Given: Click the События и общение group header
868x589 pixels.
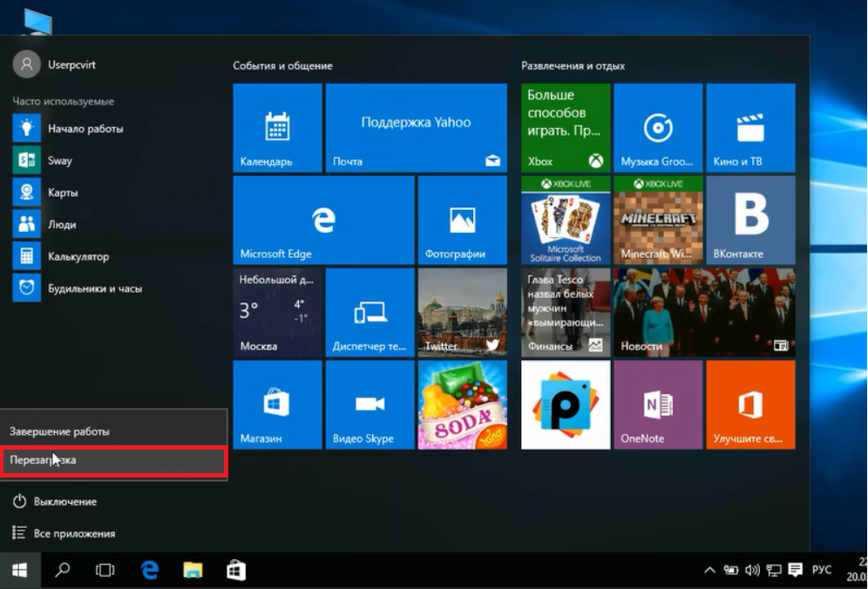Looking at the screenshot, I should pyautogui.click(x=282, y=66).
